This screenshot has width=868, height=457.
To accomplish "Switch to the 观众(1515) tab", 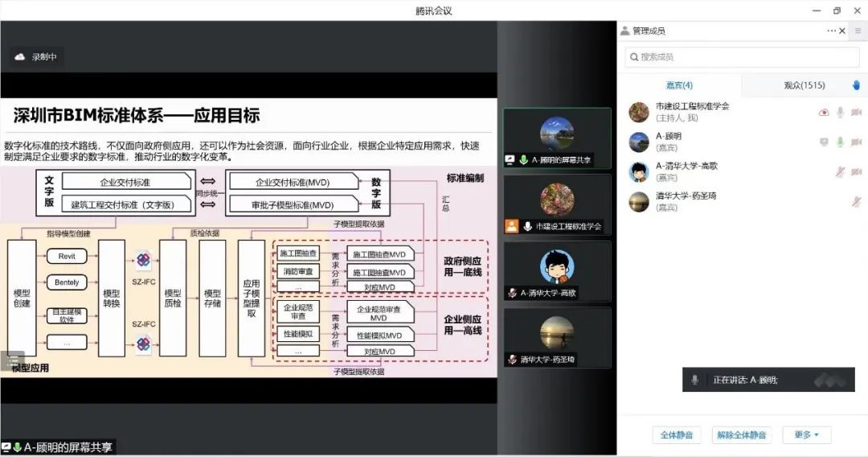I will tap(805, 85).
